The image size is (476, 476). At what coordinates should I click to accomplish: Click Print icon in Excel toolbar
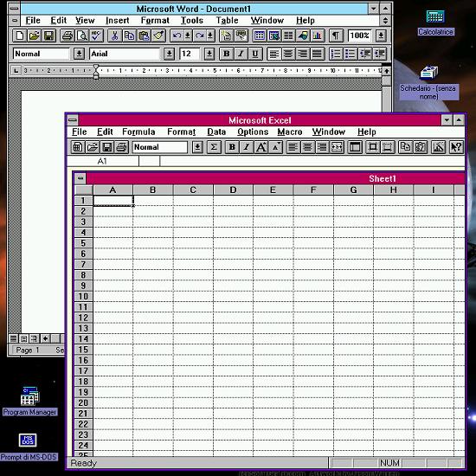(121, 147)
